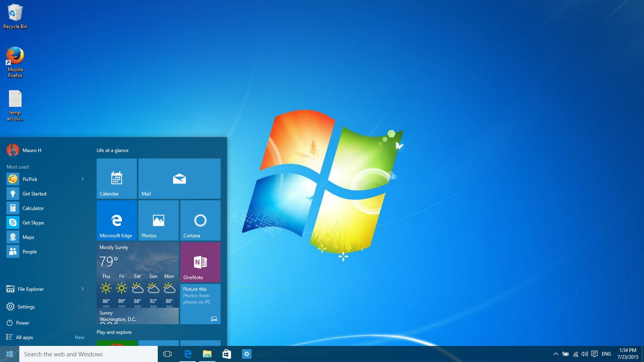Expand the File Explorer submenu
Image resolution: width=644 pixels, height=362 pixels.
(82, 289)
